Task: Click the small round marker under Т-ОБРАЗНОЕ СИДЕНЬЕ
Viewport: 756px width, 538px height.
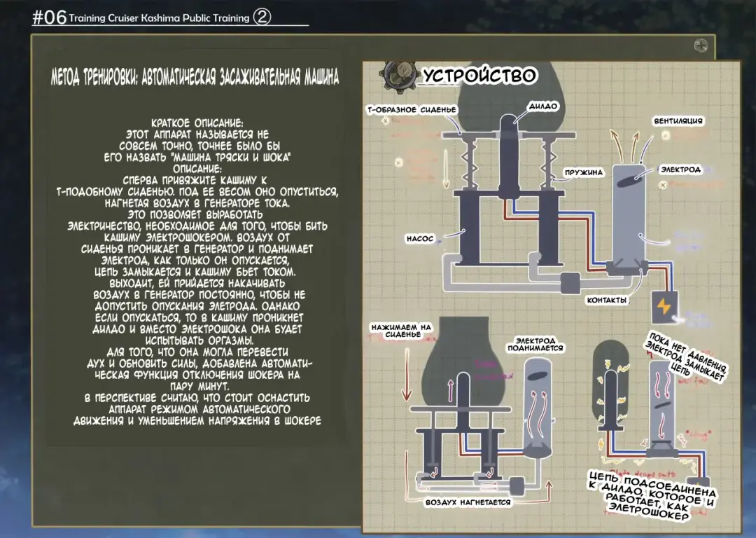Action: pyautogui.click(x=385, y=120)
